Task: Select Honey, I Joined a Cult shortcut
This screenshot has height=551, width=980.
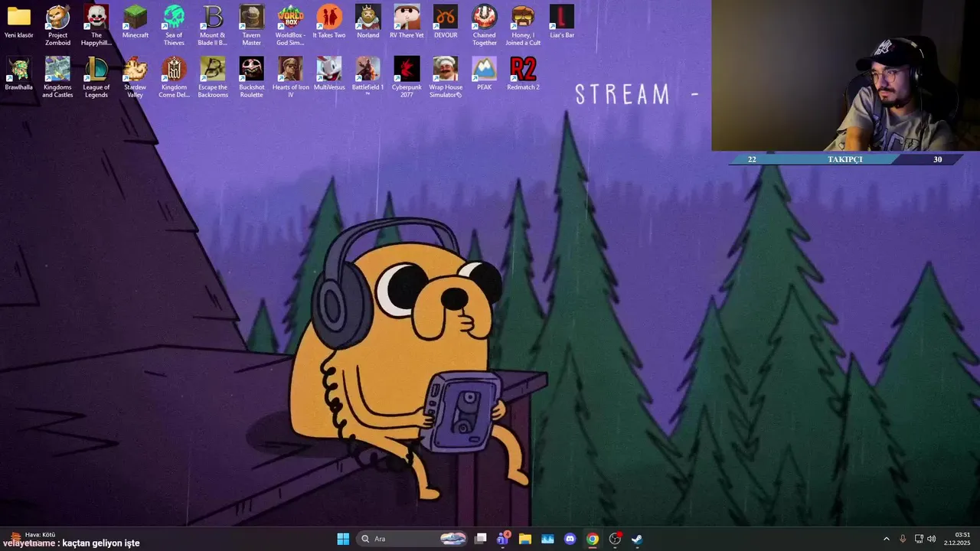Action: pos(523,25)
